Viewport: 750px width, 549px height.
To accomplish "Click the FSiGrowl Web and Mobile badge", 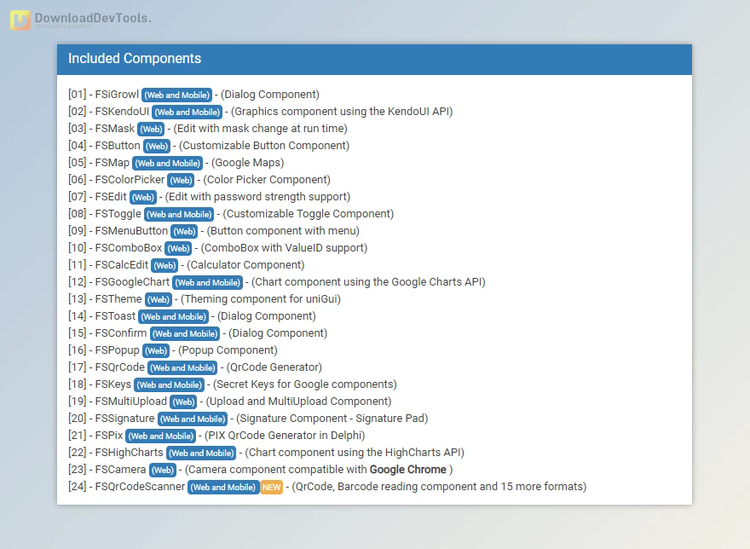I will click(176, 95).
